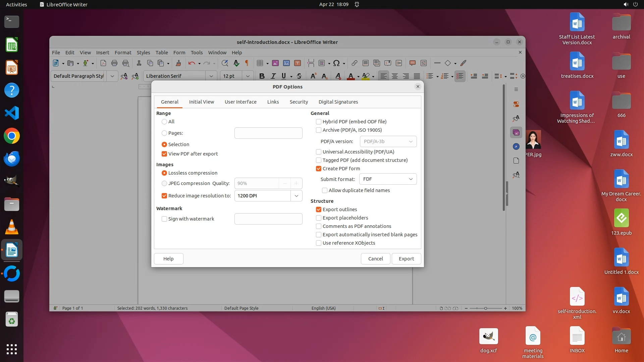Click the Export as PDF toolbar icon
This screenshot has width=644, height=362.
click(103, 63)
